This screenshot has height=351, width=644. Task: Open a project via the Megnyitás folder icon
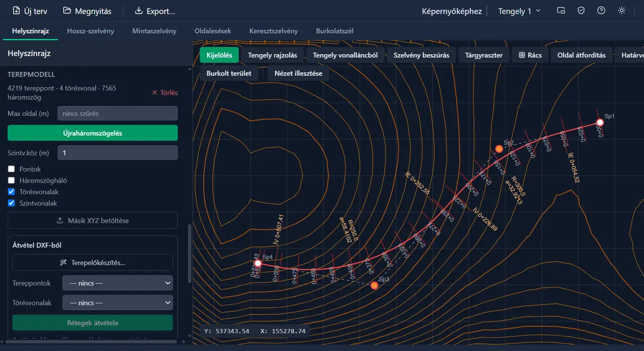67,11
